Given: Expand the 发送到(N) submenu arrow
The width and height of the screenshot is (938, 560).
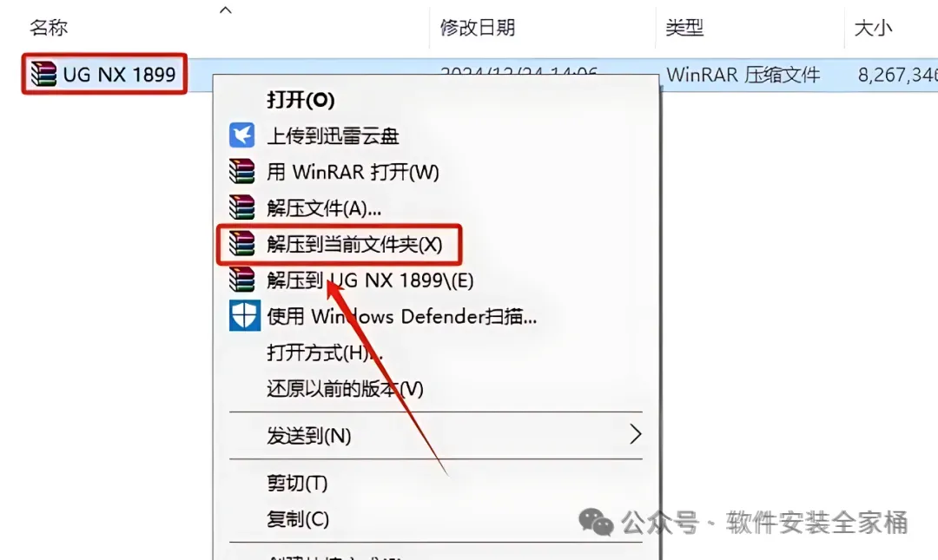Looking at the screenshot, I should (635, 434).
